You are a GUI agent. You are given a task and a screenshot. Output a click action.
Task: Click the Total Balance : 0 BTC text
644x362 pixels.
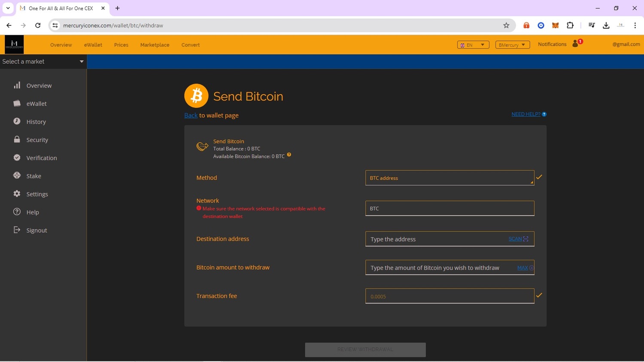(x=237, y=148)
